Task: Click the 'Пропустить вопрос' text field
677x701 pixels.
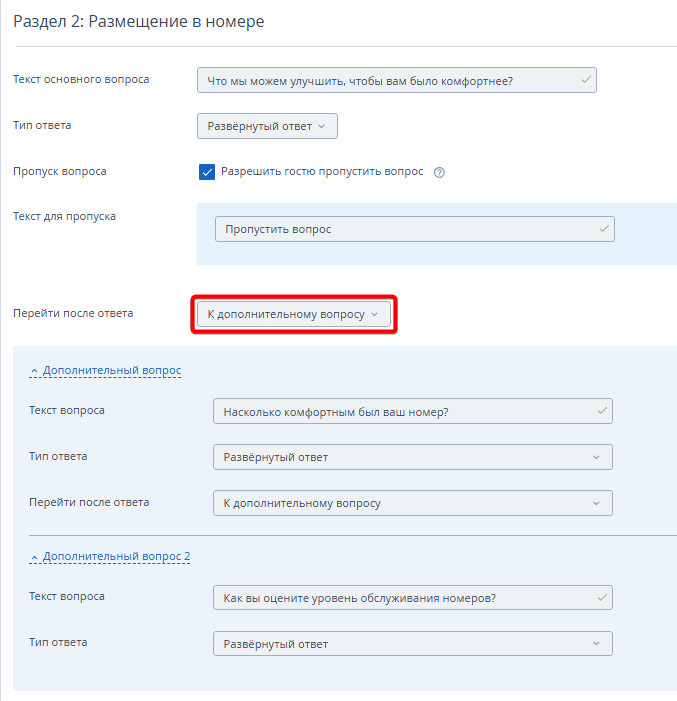Action: point(405,229)
